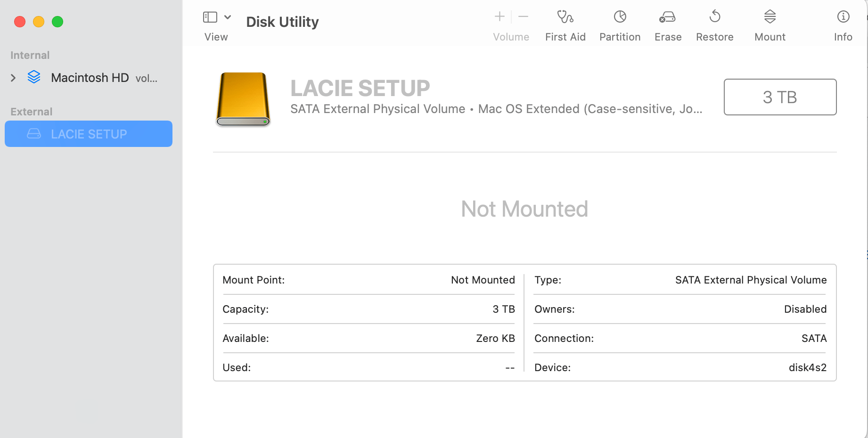Click the grayed-out Add Volume plus
The height and width of the screenshot is (438, 868).
(499, 16)
